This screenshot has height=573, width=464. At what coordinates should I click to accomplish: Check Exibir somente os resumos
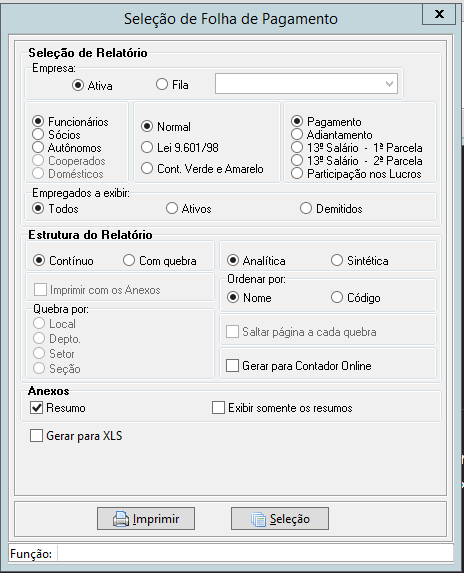pos(218,407)
